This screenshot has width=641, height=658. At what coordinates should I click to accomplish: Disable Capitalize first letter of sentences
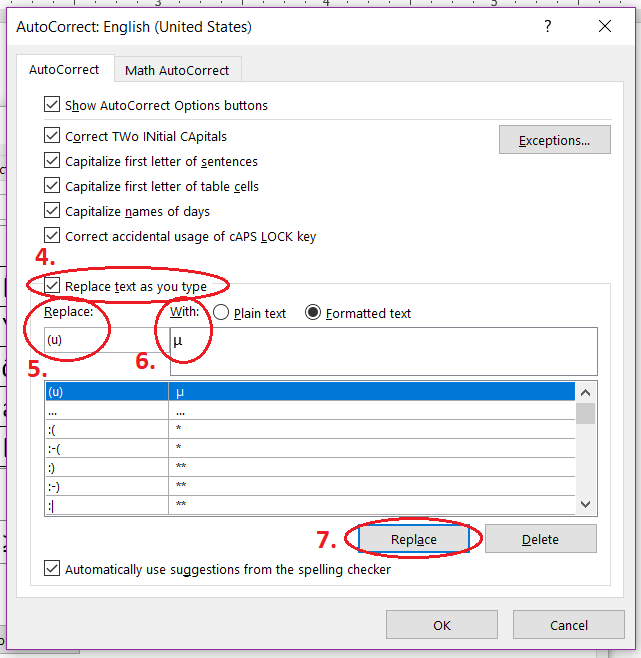[x=52, y=161]
